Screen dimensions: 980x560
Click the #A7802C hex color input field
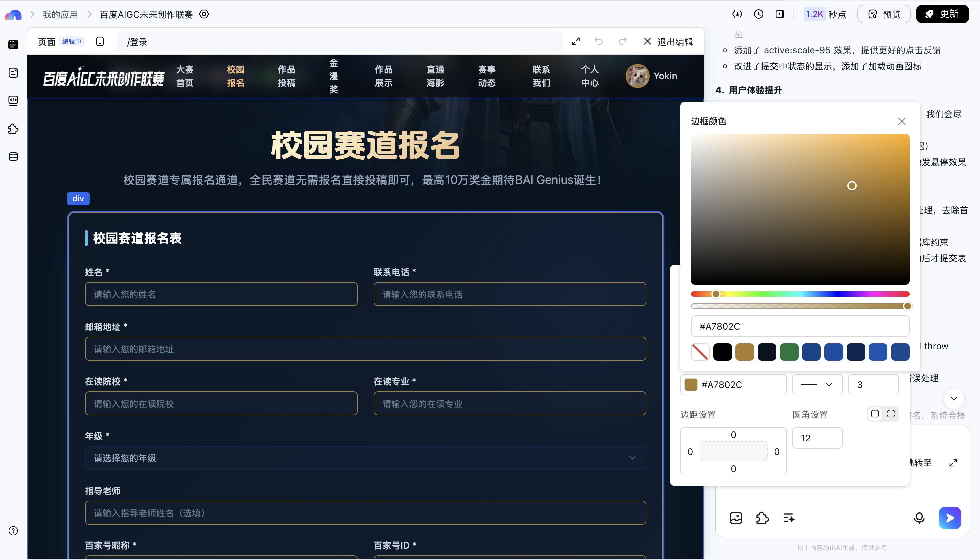pos(800,326)
